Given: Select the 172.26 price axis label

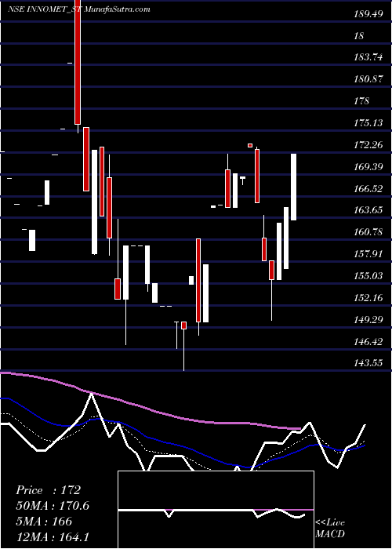Looking at the screenshot, I should (x=368, y=145).
